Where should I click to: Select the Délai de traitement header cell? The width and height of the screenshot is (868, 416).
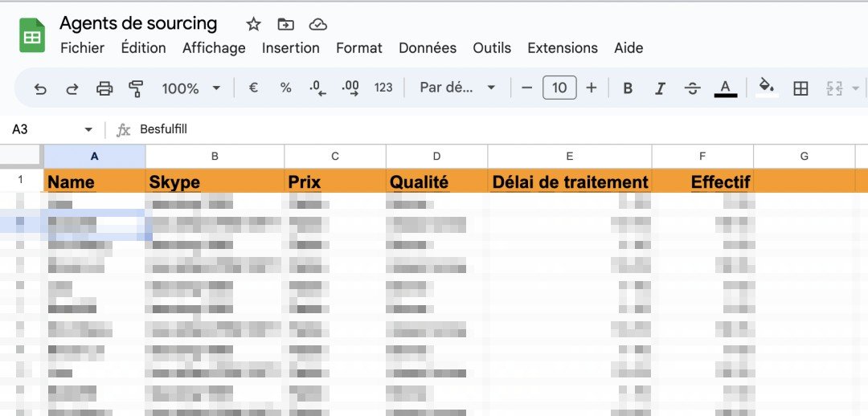[x=570, y=181]
